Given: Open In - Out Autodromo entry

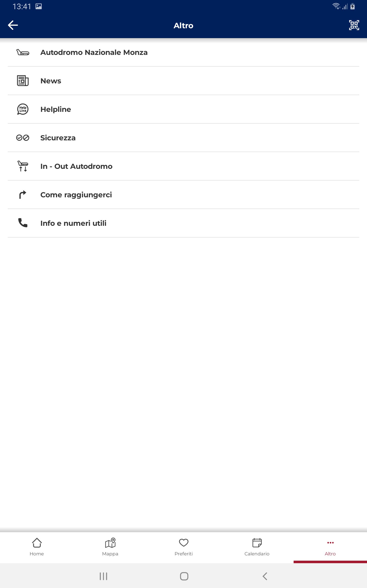Looking at the screenshot, I should 183,166.
